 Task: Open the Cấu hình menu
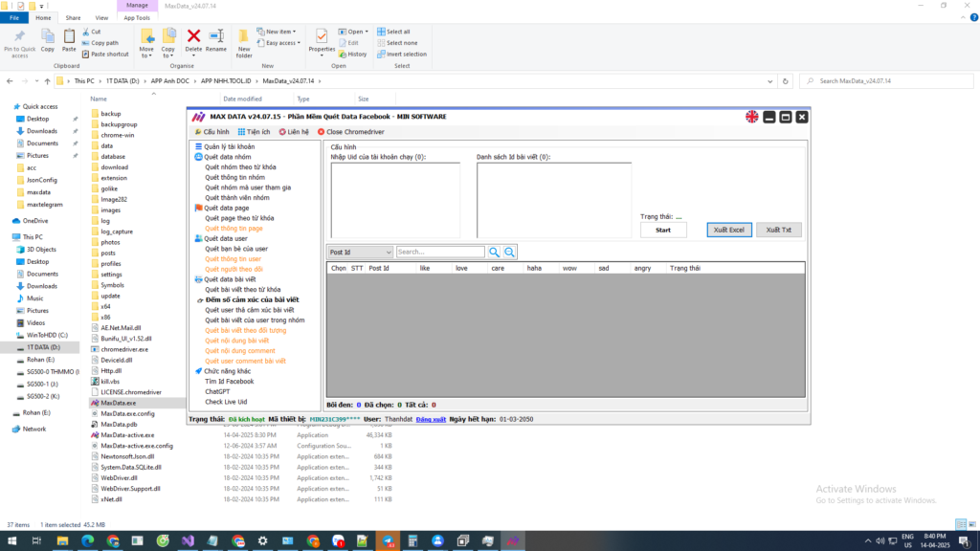pyautogui.click(x=212, y=132)
